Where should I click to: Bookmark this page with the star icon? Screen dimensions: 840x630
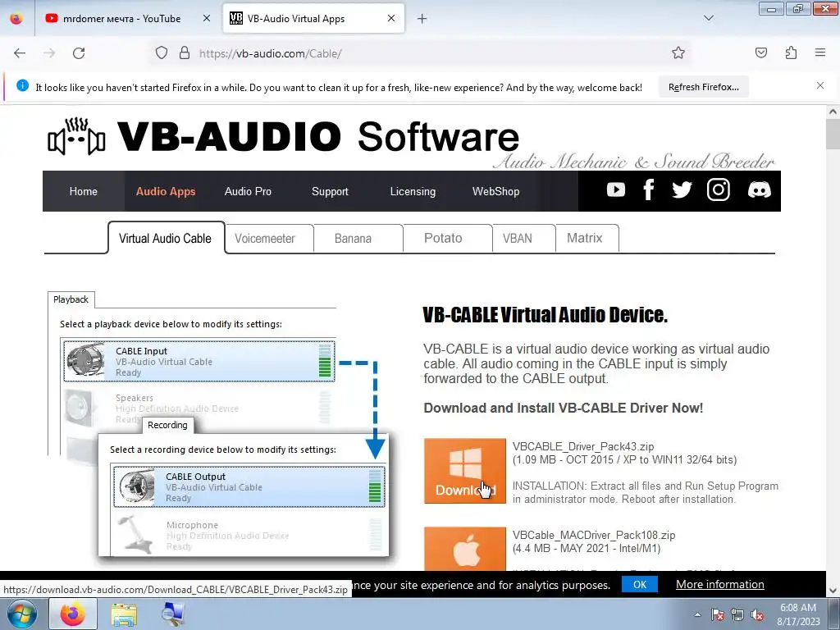click(x=678, y=53)
